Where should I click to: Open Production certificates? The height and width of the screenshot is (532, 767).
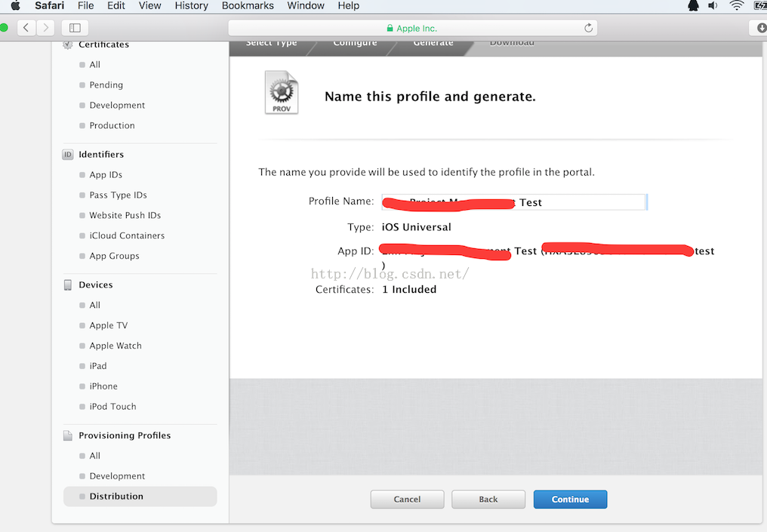pyautogui.click(x=112, y=126)
